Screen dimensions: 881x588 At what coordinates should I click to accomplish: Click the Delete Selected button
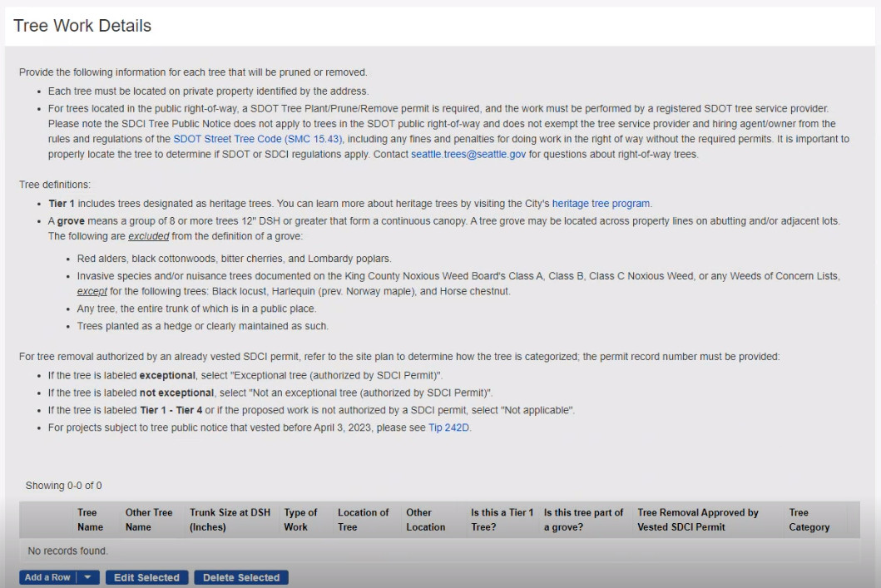241,577
